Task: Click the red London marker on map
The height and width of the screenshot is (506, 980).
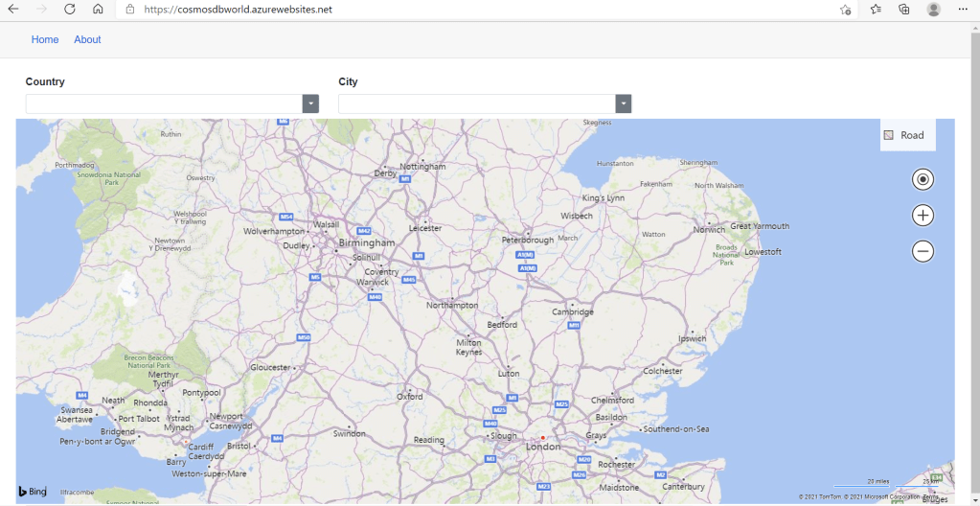Action: [543, 438]
